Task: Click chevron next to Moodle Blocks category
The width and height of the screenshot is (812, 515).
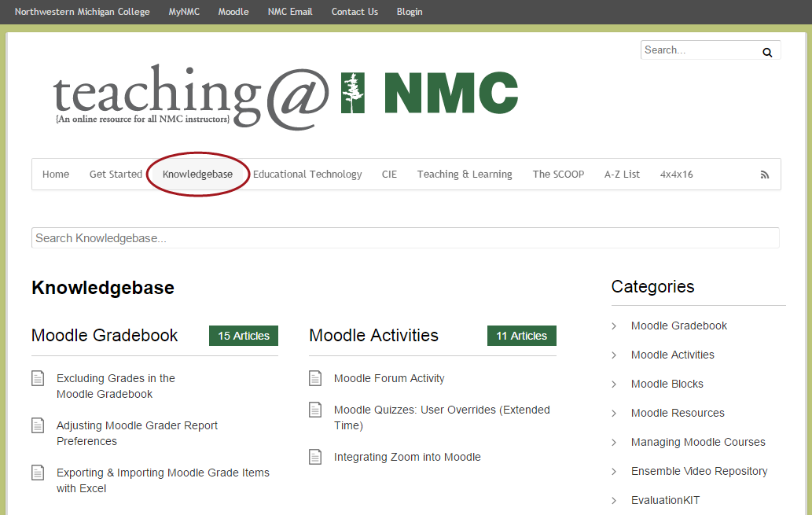Action: click(x=614, y=384)
